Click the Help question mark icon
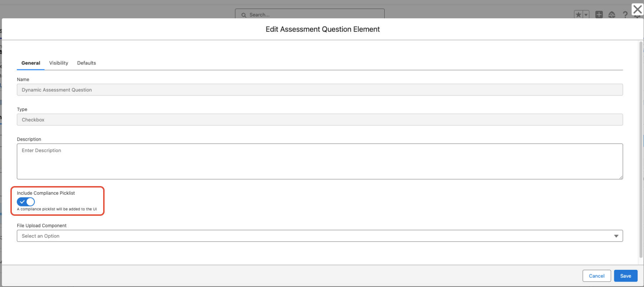The height and width of the screenshot is (287, 644). coord(625,15)
